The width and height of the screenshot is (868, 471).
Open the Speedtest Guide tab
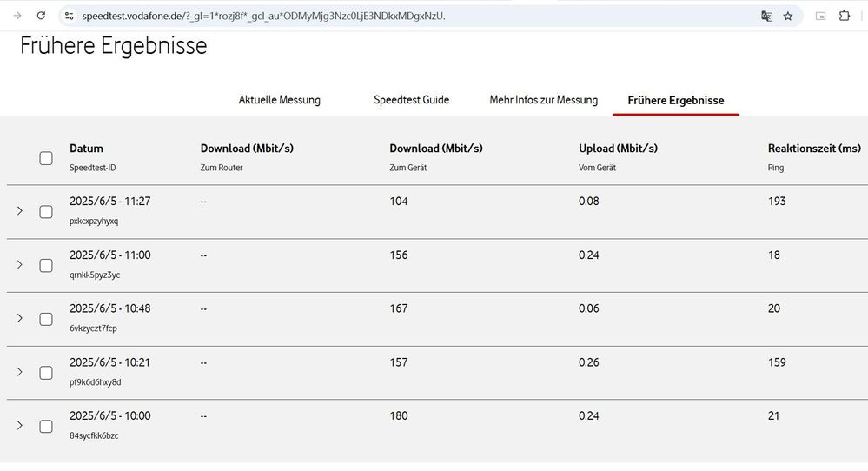click(x=412, y=100)
